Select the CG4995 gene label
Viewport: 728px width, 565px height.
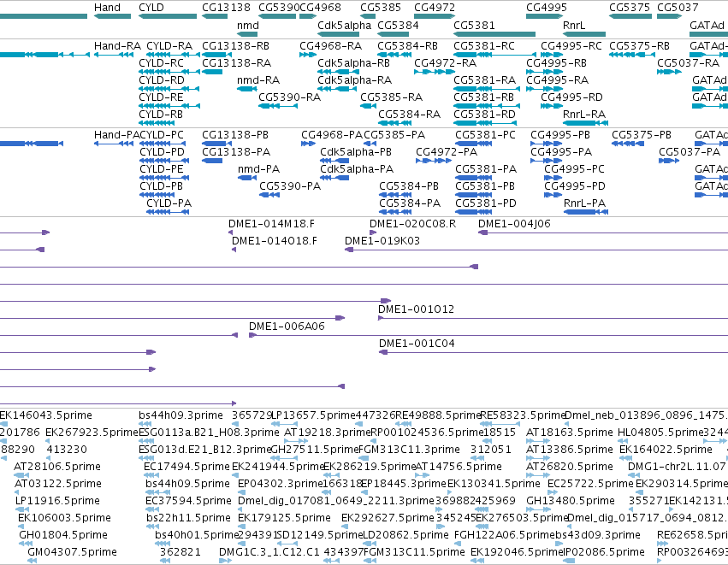547,8
